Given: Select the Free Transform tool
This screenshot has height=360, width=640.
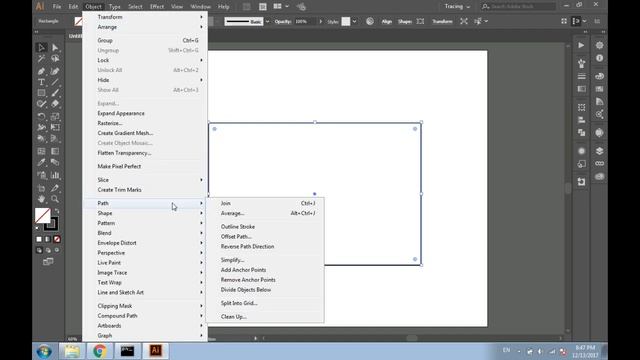Looking at the screenshot, I should pos(55,127).
